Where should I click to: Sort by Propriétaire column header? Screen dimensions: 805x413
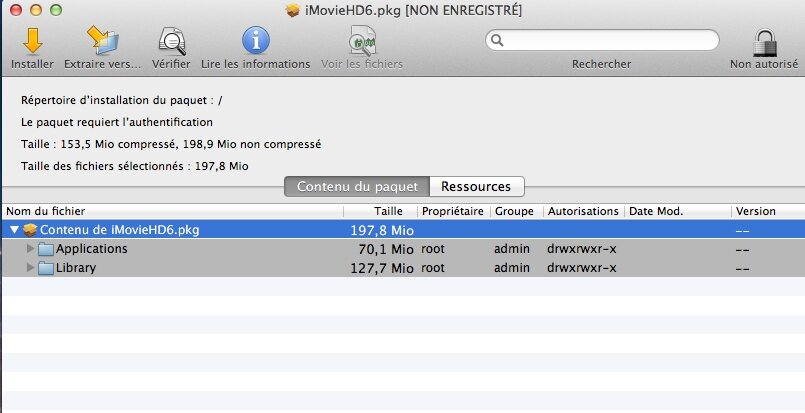pyautogui.click(x=454, y=211)
